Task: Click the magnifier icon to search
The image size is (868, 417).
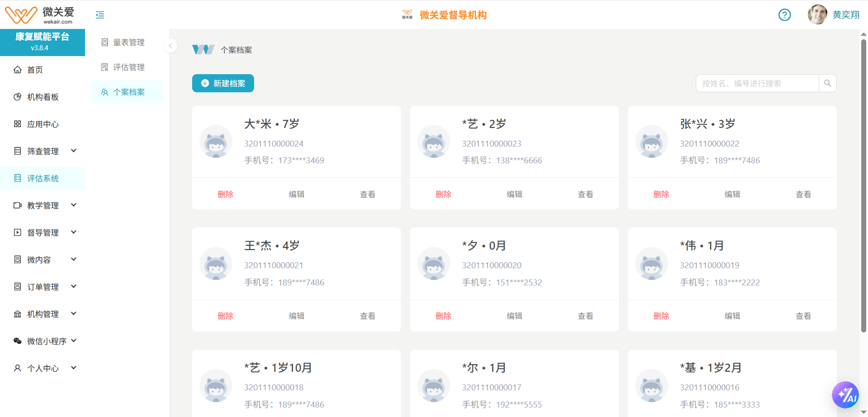Action: (x=828, y=83)
